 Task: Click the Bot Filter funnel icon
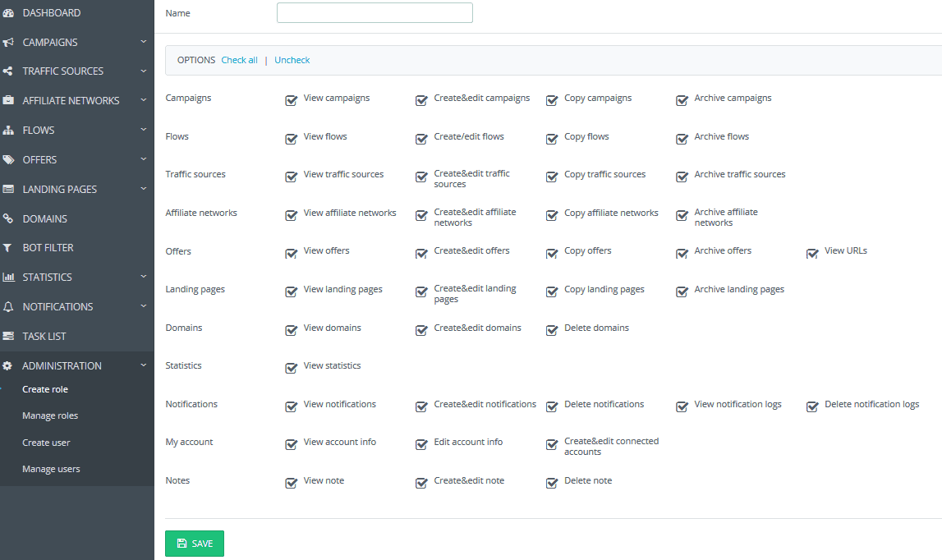pyautogui.click(x=8, y=247)
